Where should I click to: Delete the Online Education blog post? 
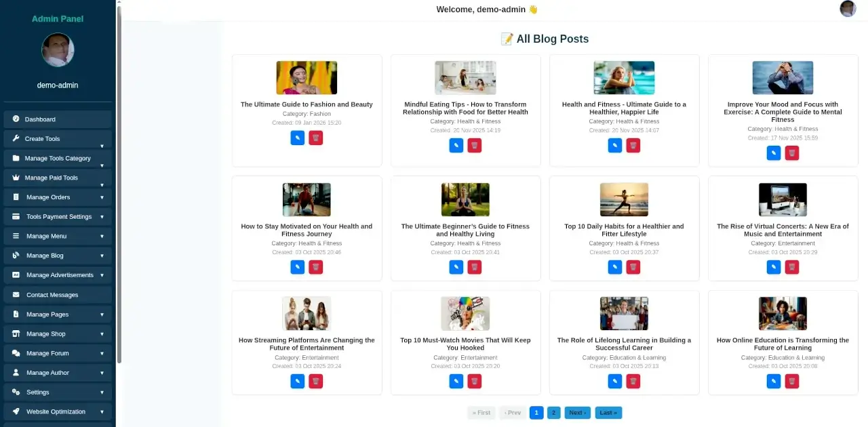point(791,382)
